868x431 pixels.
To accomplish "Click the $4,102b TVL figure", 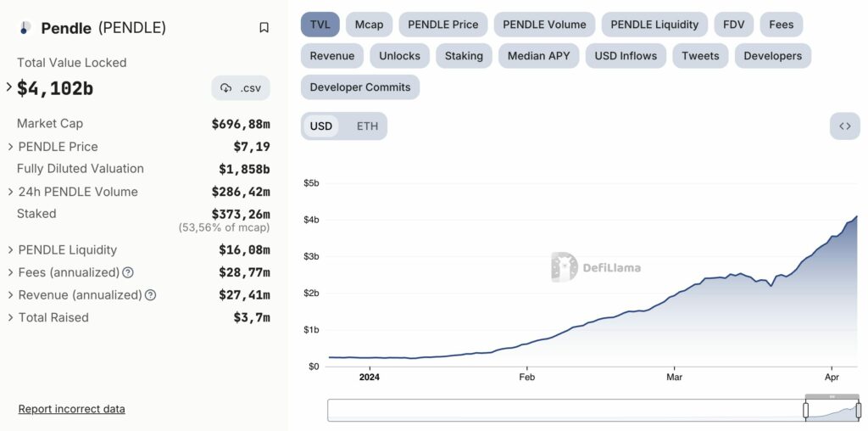I will (55, 88).
